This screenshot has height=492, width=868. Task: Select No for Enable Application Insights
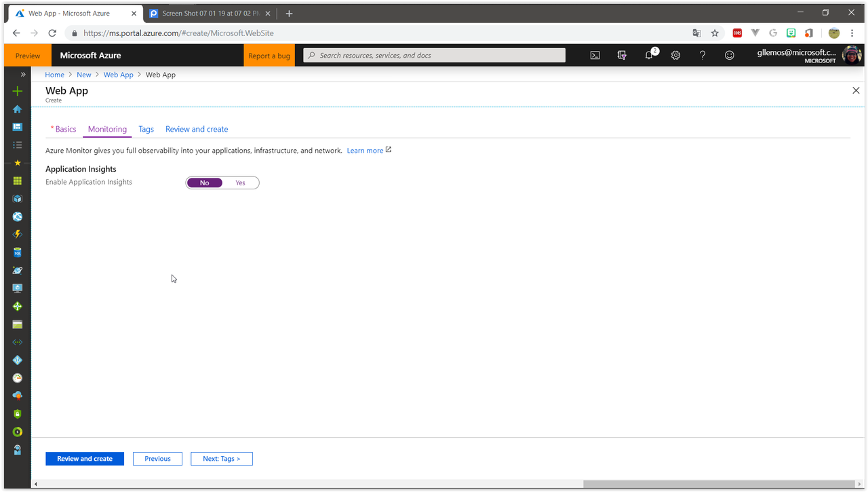tap(204, 183)
